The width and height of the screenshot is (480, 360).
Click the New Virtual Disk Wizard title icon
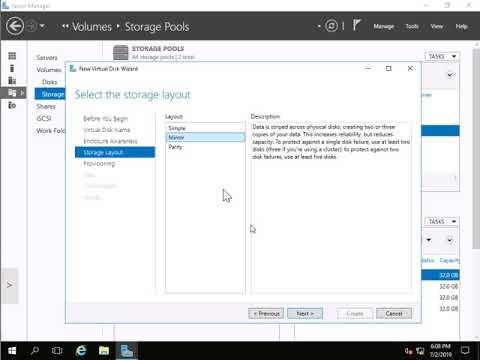[x=73, y=68]
